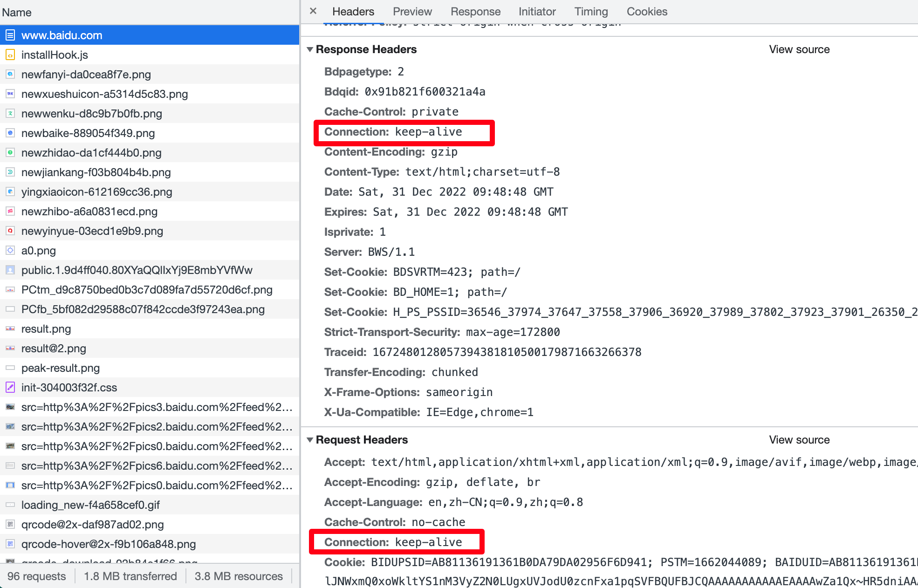Select the public.1.9d4ff040 request row
This screenshot has width=918, height=588.
[150, 270]
